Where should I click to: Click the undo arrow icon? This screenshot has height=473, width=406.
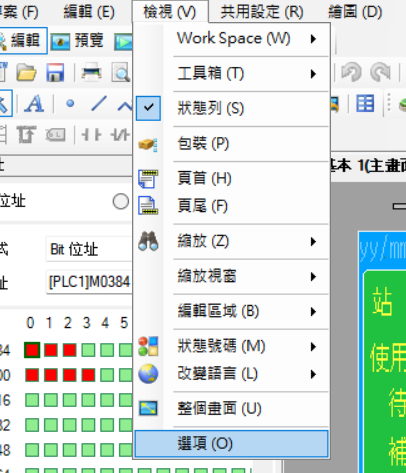pyautogui.click(x=351, y=71)
